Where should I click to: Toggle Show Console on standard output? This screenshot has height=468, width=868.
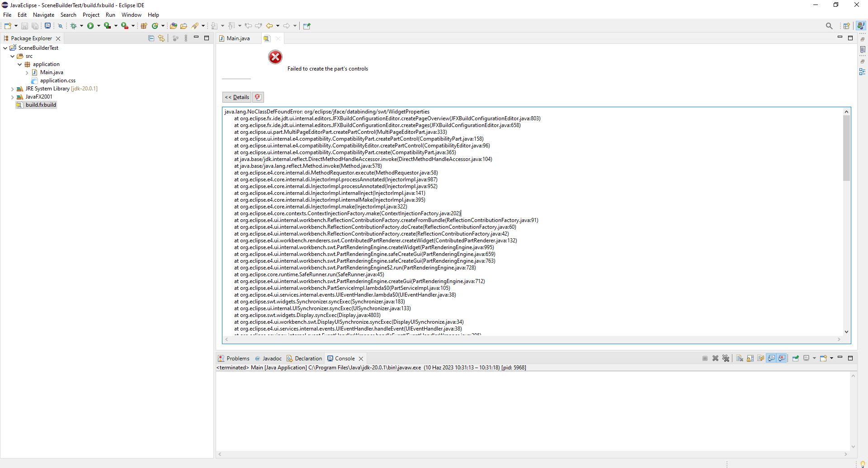(x=771, y=358)
